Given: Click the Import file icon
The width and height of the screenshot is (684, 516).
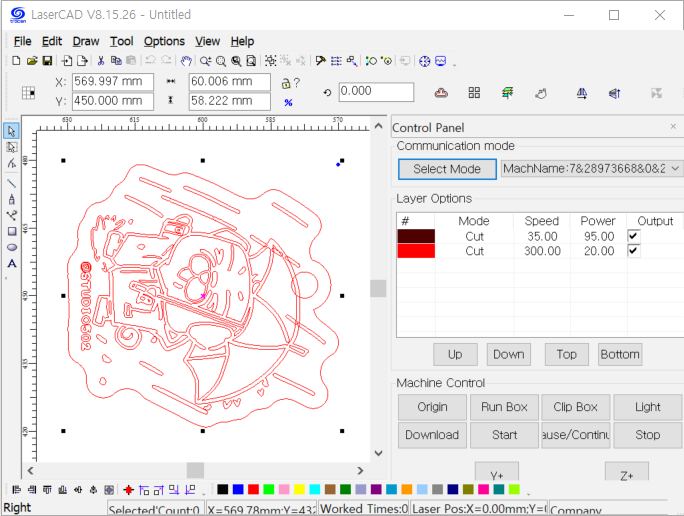Looking at the screenshot, I should point(67,61).
